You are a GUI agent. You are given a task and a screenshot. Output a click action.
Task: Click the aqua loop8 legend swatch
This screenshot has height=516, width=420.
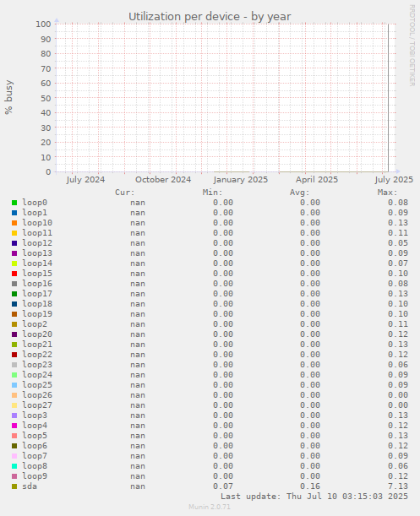(x=14, y=466)
